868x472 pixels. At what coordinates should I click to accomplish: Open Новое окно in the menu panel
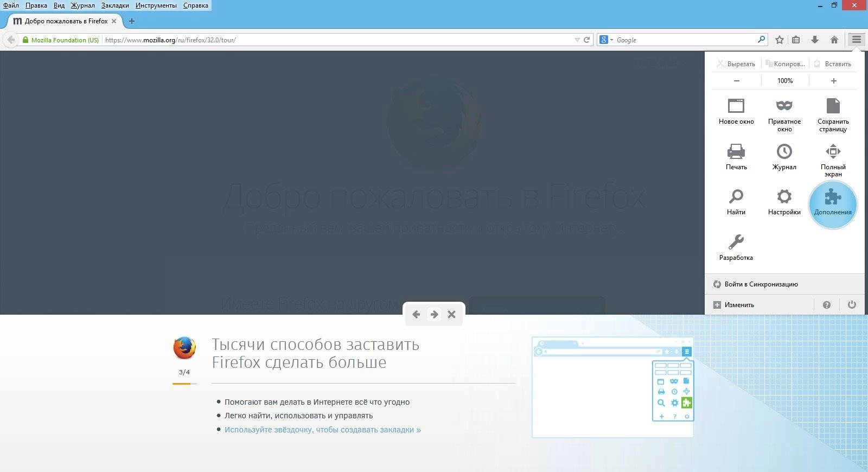[736, 112]
